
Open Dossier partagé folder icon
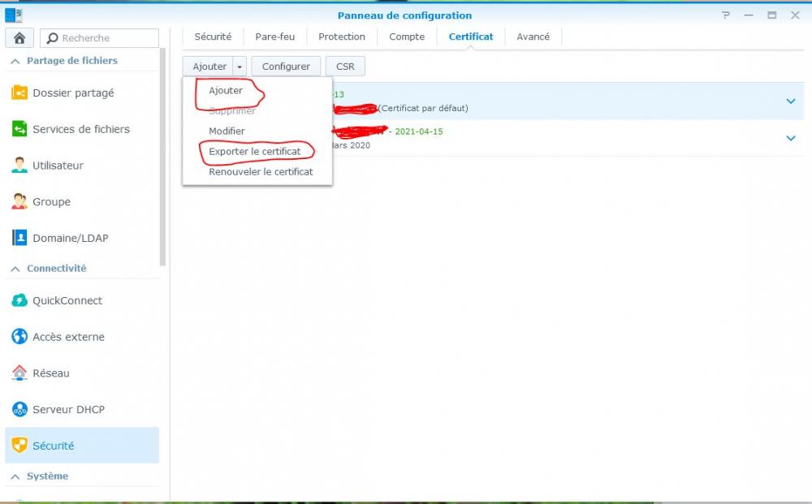pos(19,93)
